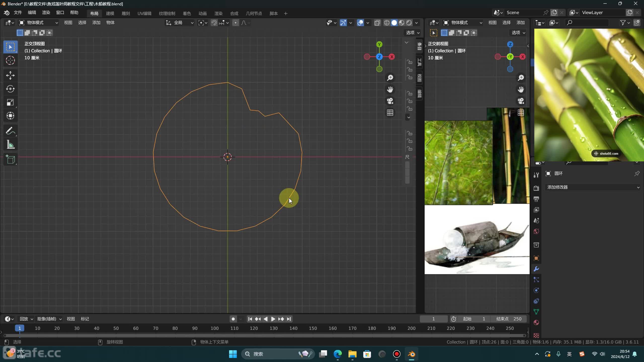Viewport: 644px width, 362px height.
Task: Click pan hand icon in top view
Action: [390, 89]
